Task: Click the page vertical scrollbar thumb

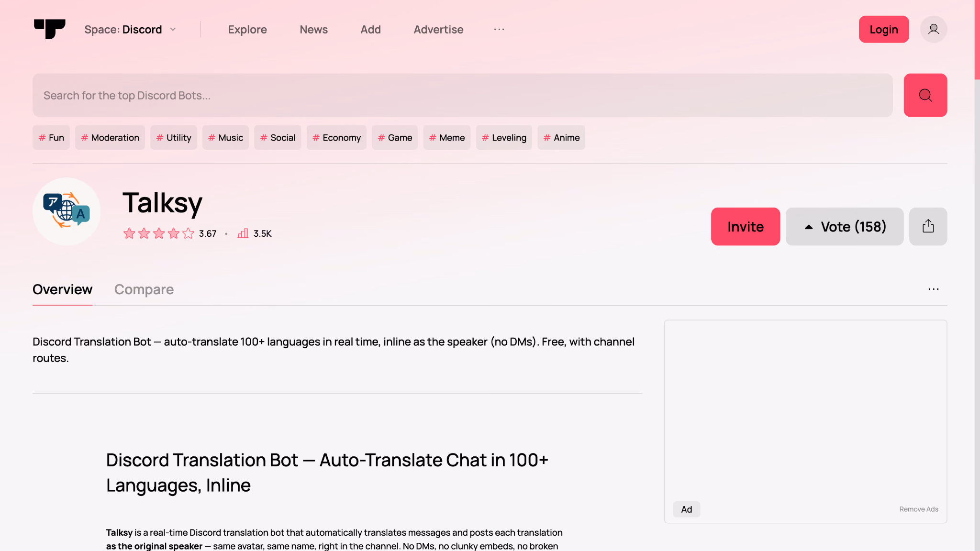Action: click(x=977, y=40)
